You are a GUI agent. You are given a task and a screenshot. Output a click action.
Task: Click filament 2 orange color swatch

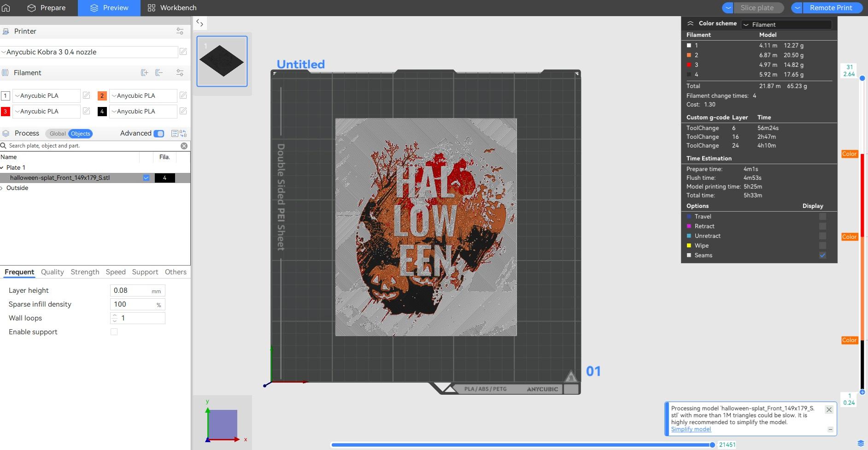(x=102, y=96)
